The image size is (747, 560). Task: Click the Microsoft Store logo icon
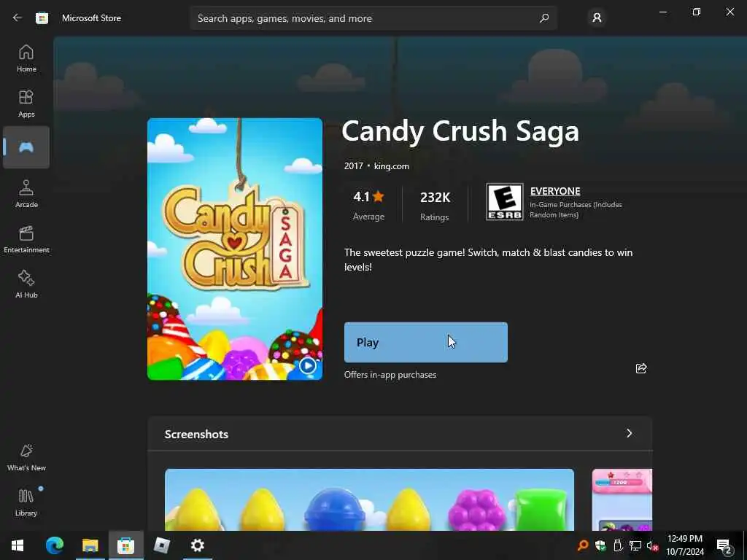tap(42, 18)
